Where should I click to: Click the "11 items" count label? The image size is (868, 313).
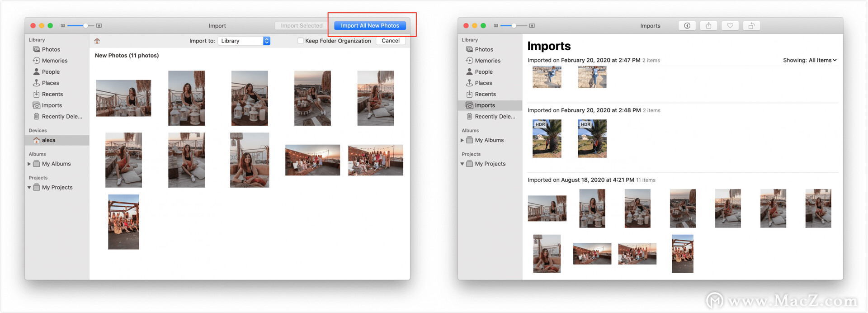646,180
